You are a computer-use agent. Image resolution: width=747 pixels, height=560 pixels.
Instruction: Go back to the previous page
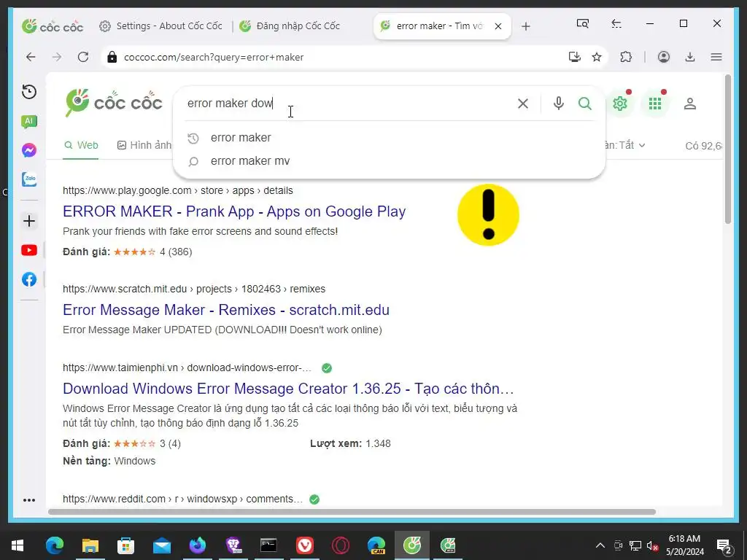point(31,57)
